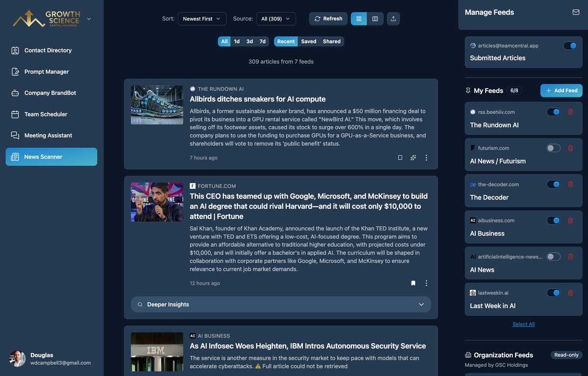Viewport: 588px width, 376px height.
Task: Toggle Submitted Articles feed switch
Action: (570, 46)
